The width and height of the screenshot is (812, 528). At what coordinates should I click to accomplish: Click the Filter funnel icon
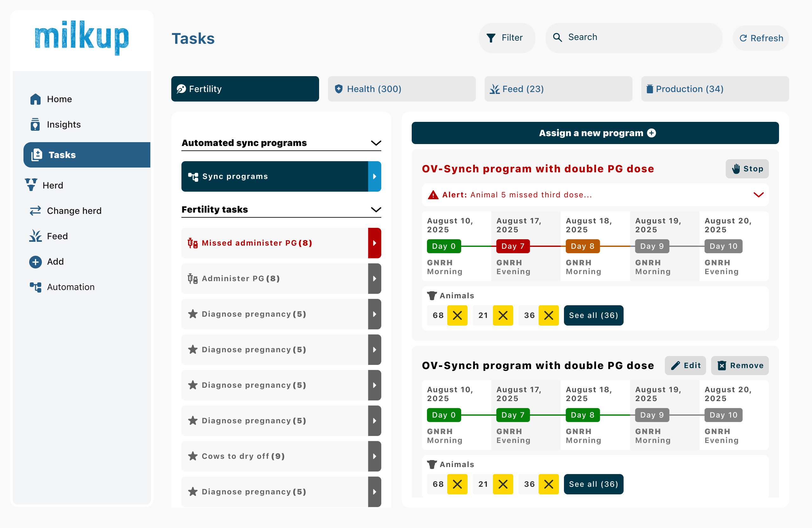click(491, 38)
